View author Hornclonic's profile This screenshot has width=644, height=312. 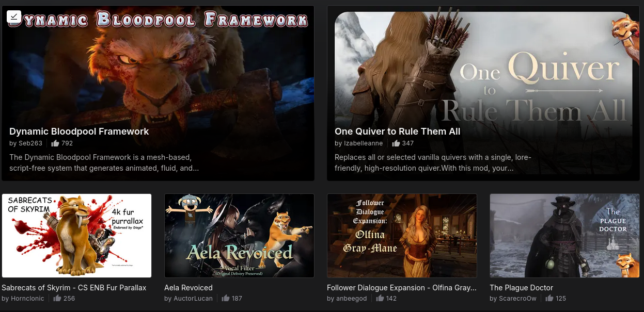click(27, 299)
